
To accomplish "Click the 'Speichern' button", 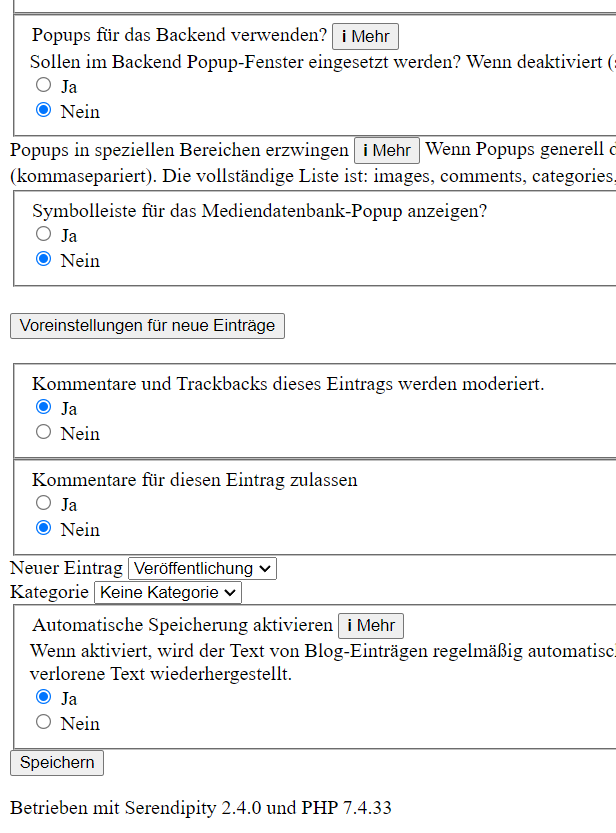I will (57, 763).
